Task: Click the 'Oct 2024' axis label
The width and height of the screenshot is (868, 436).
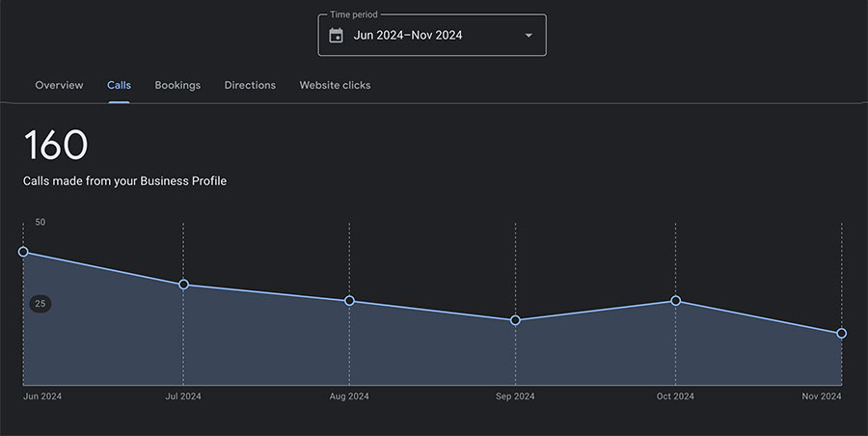Action: point(675,396)
